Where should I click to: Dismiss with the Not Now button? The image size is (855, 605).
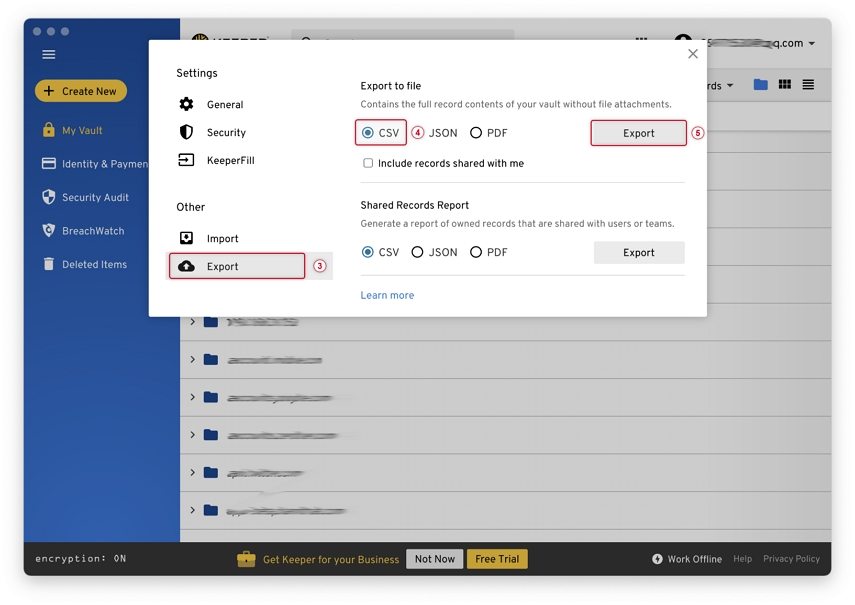(435, 559)
